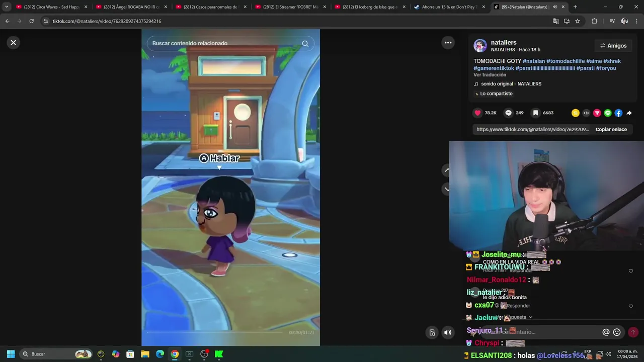Click the yellow repost icon
644x362 pixels.
point(575,113)
